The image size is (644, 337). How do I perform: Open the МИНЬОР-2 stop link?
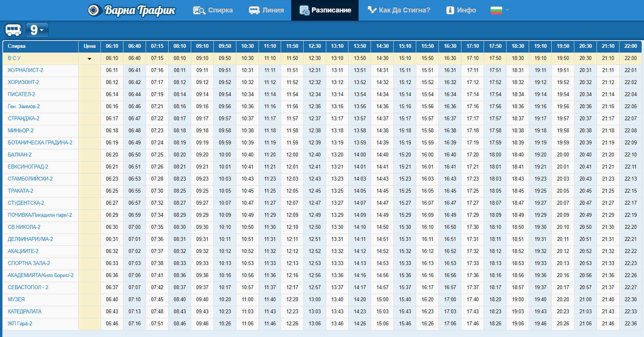(x=21, y=130)
